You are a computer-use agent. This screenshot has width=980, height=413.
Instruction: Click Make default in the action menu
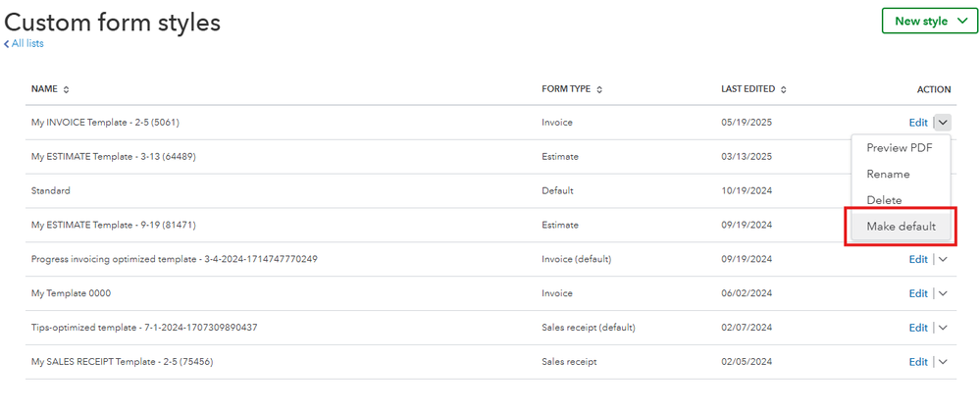[901, 227]
